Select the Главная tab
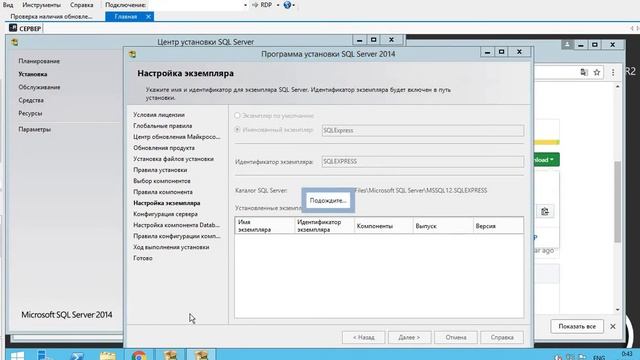Image resolution: width=640 pixels, height=360 pixels. click(125, 17)
